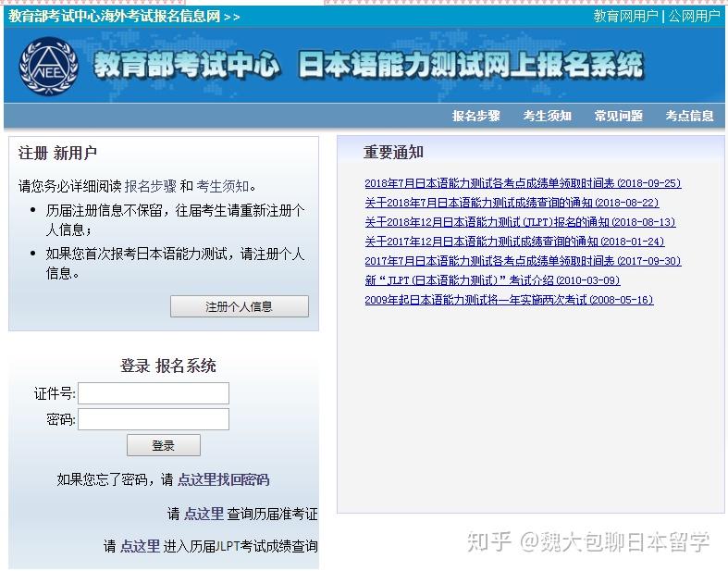Open notice 2017年7月各考点成绩单领取时间表 (2017-09-30)
The width and height of the screenshot is (728, 571).
click(523, 261)
